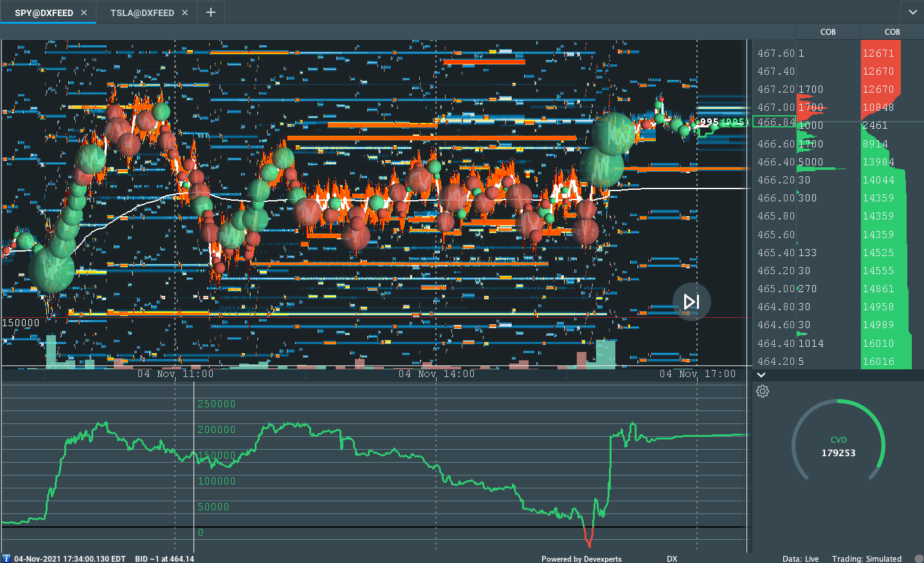Close the SPY@DXFEED tab
The height and width of the screenshot is (563, 924).
pyautogui.click(x=84, y=13)
